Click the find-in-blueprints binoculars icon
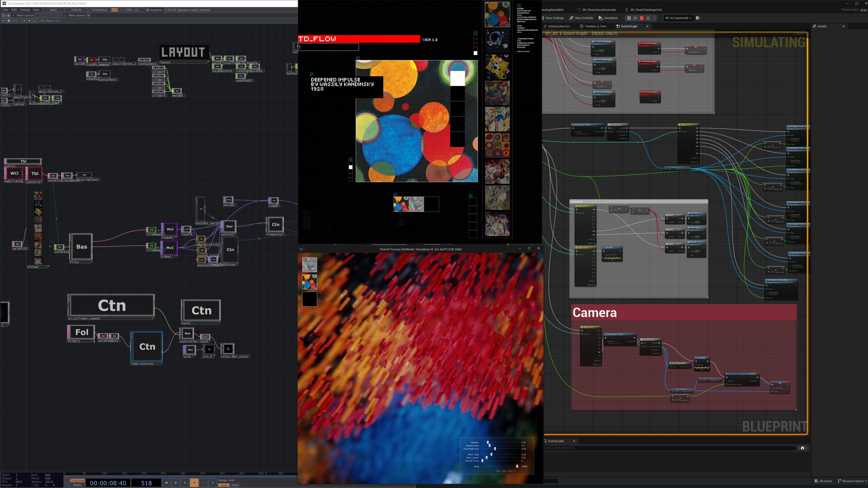 802,448
